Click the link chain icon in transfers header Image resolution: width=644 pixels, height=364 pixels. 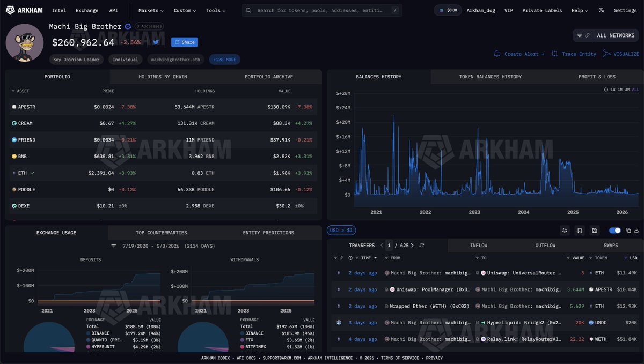[x=342, y=258]
